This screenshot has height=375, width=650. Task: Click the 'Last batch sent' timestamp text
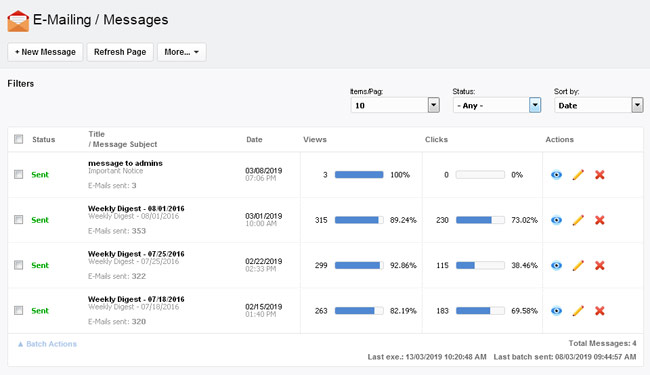coord(565,357)
